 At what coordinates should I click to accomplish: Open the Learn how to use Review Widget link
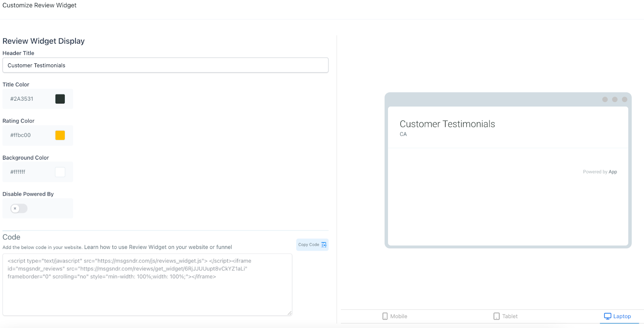[x=158, y=247]
